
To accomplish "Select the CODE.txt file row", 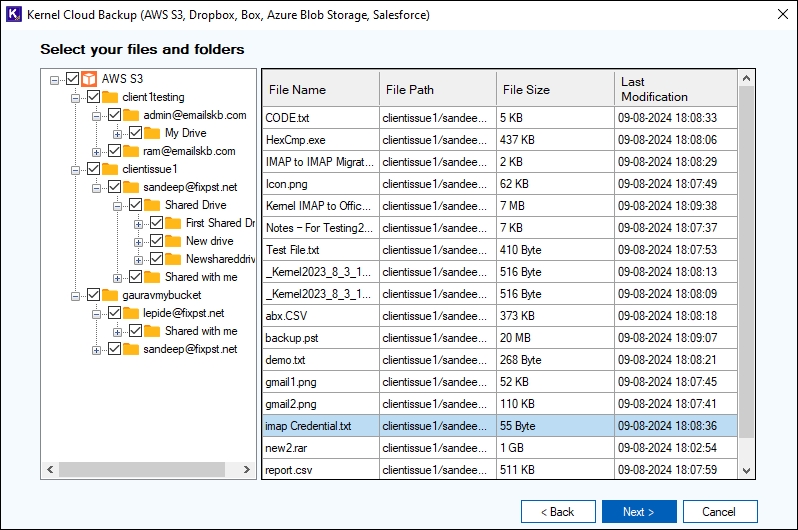I will tap(500, 118).
